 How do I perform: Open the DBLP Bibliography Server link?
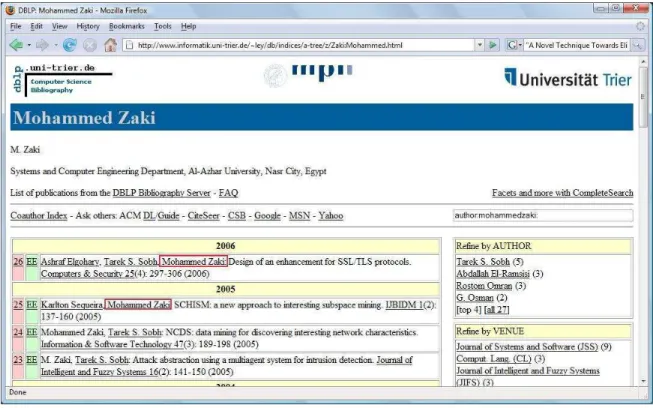coord(162,193)
